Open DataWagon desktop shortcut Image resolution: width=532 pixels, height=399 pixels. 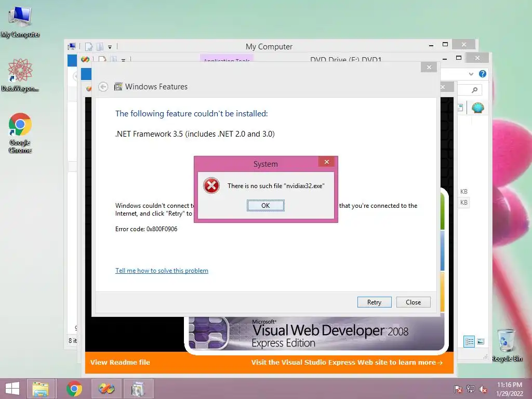[x=20, y=75]
